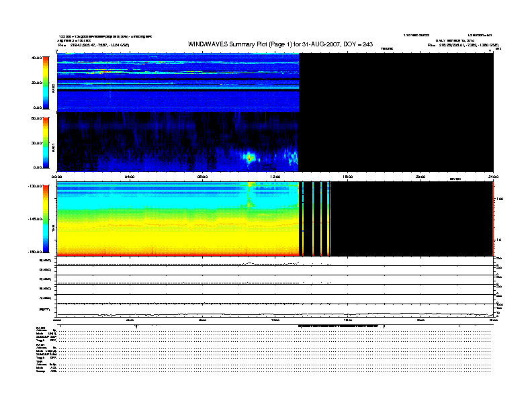Click the RAD1 color scale bar
The width and height of the screenshot is (532, 411).
tap(46, 143)
